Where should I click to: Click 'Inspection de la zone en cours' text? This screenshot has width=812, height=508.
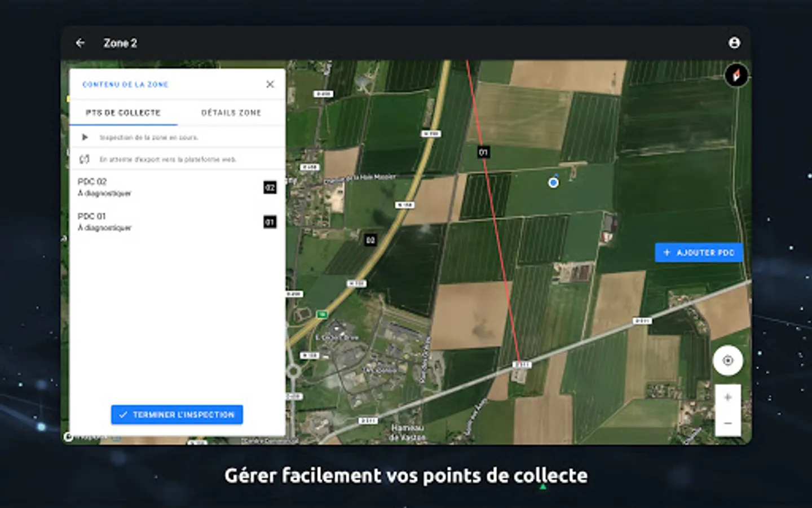pyautogui.click(x=149, y=137)
